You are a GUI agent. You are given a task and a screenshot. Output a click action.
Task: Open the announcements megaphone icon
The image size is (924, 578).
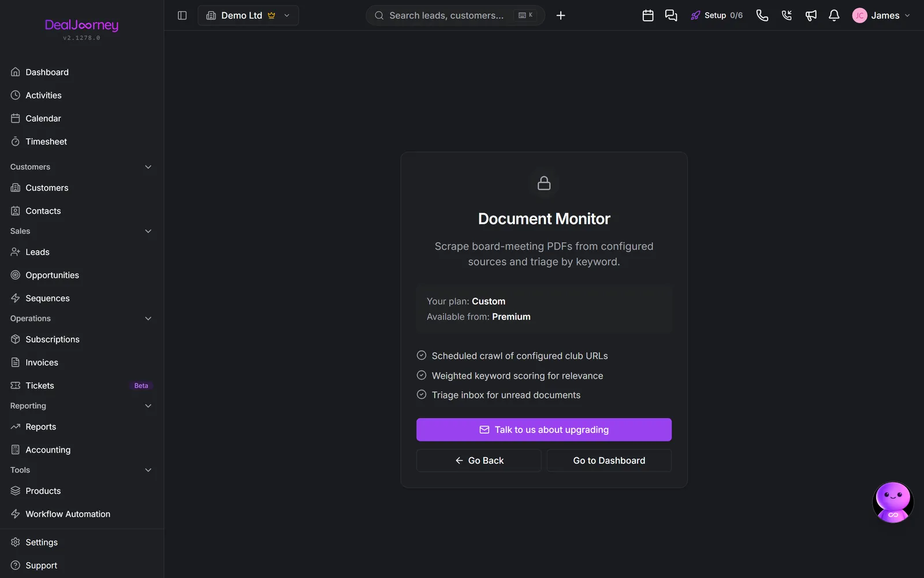point(811,16)
